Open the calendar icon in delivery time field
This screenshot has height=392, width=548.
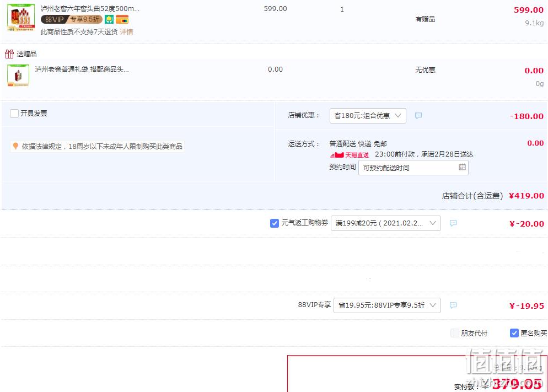pyautogui.click(x=462, y=167)
